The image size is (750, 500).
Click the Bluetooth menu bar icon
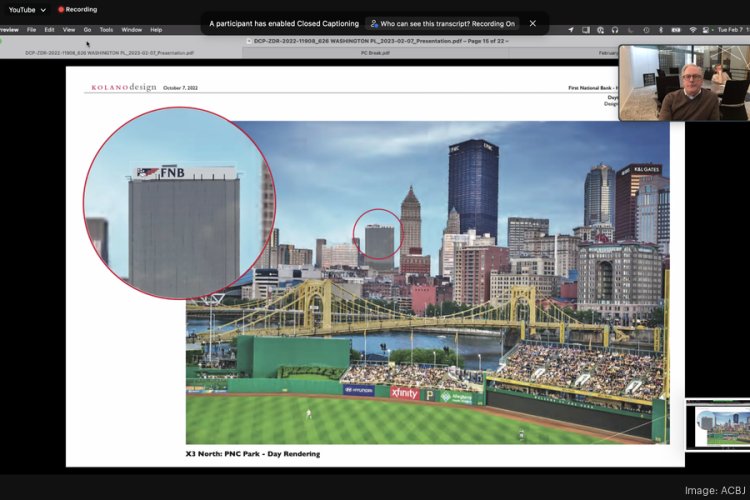click(661, 30)
